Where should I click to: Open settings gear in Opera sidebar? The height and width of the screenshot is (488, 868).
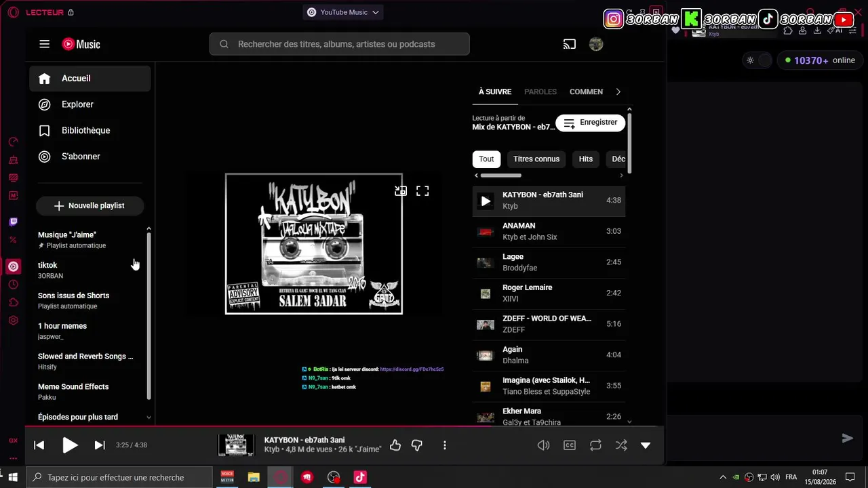tap(13, 320)
